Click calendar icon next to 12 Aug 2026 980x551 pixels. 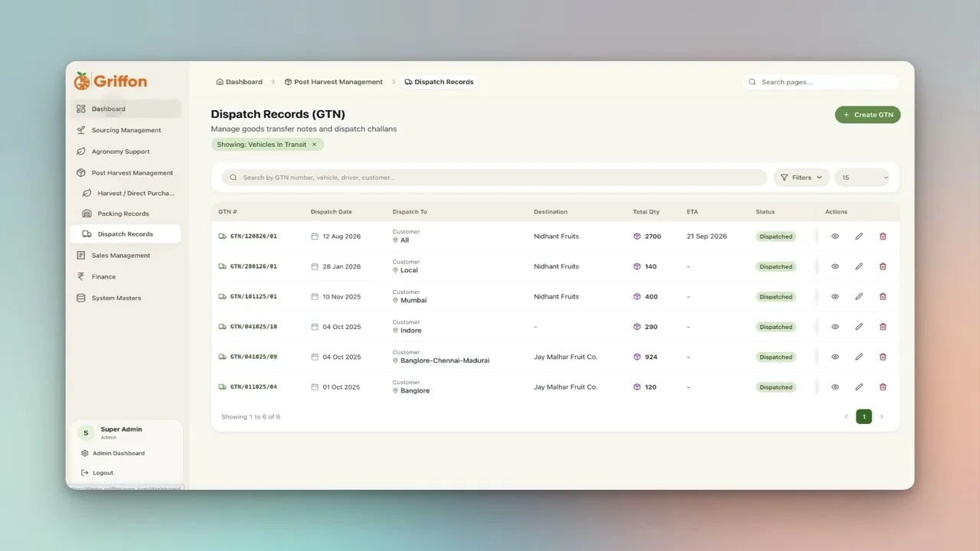(315, 236)
